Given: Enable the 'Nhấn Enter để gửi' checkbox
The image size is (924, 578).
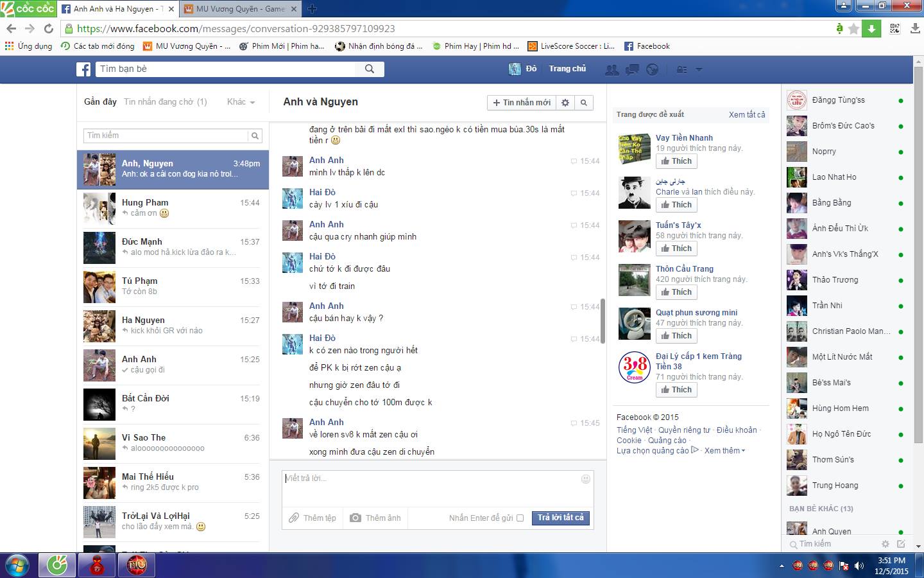Looking at the screenshot, I should click(x=520, y=518).
